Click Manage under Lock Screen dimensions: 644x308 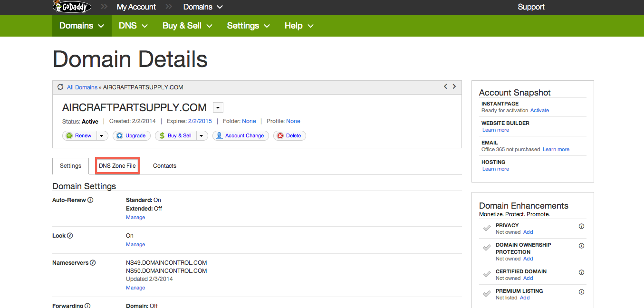pyautogui.click(x=135, y=244)
